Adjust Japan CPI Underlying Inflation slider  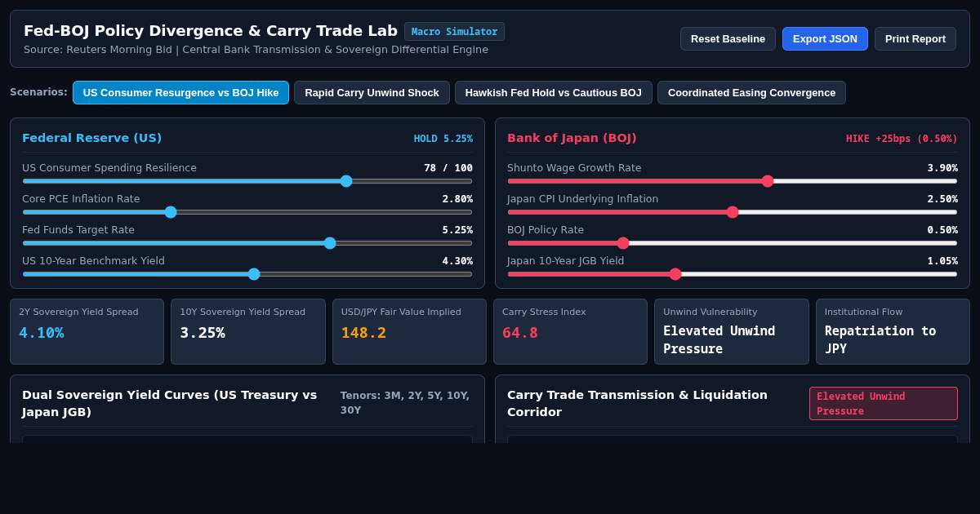733,212
